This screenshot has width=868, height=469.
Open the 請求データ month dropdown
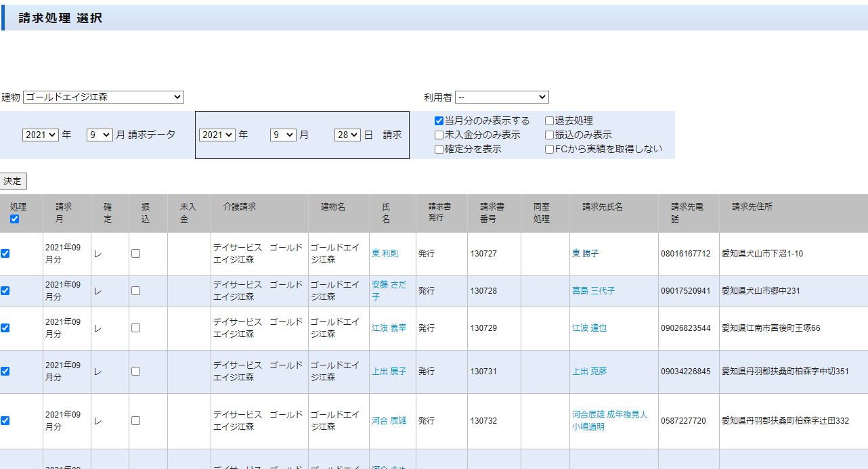[99, 135]
